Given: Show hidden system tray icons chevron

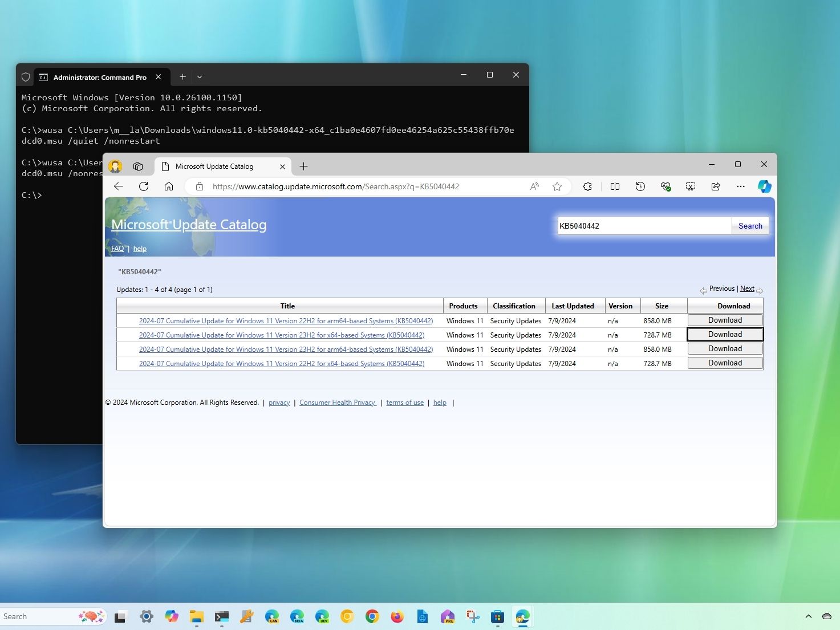Looking at the screenshot, I should click(809, 616).
